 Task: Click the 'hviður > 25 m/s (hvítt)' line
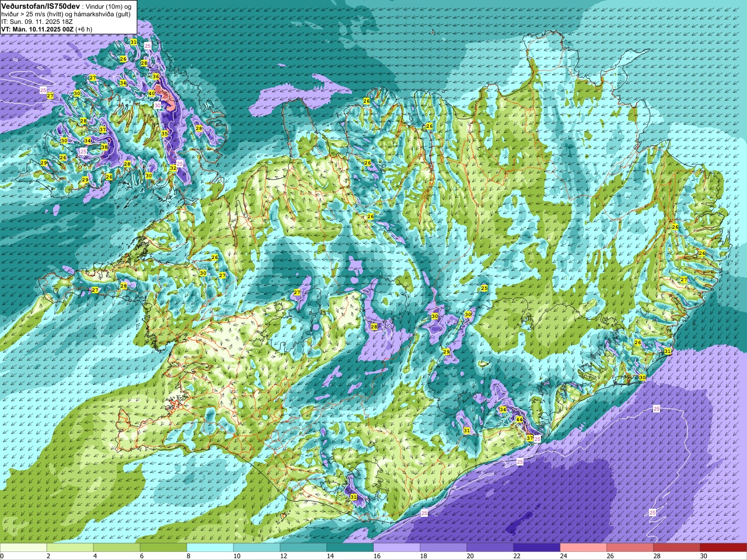coord(36,14)
